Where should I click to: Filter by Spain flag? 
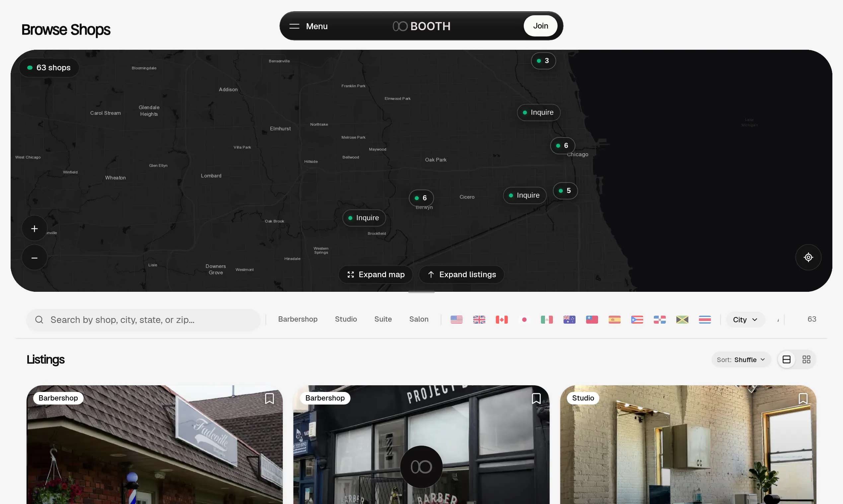[615, 320]
